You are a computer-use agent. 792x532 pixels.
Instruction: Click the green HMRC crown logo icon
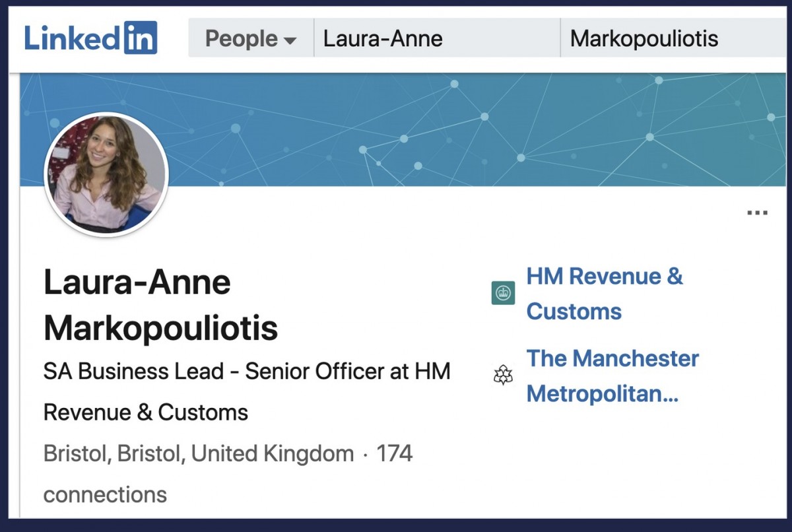pos(503,293)
